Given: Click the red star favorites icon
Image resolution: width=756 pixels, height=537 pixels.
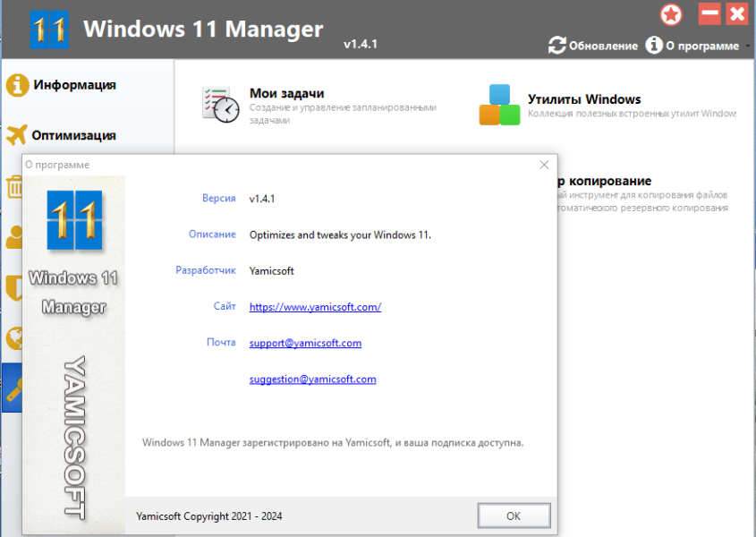Looking at the screenshot, I should [671, 14].
